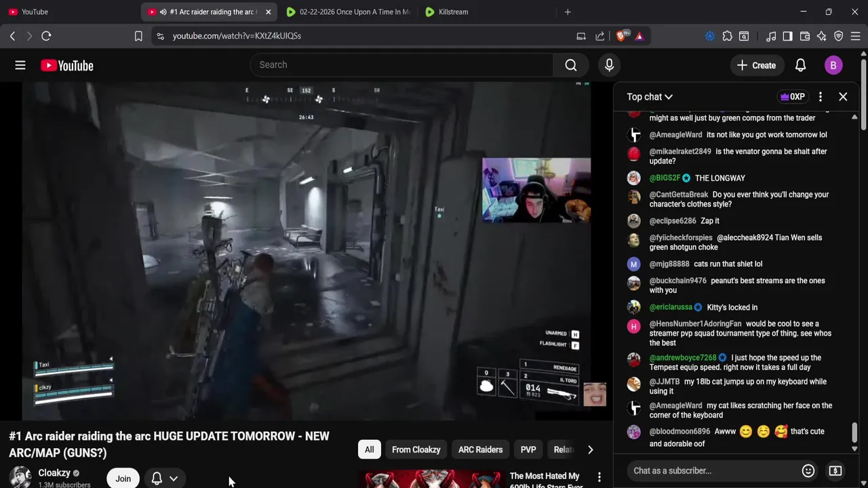Image resolution: width=868 pixels, height=488 pixels.
Task: Open site settings icon in address bar
Action: [160, 36]
